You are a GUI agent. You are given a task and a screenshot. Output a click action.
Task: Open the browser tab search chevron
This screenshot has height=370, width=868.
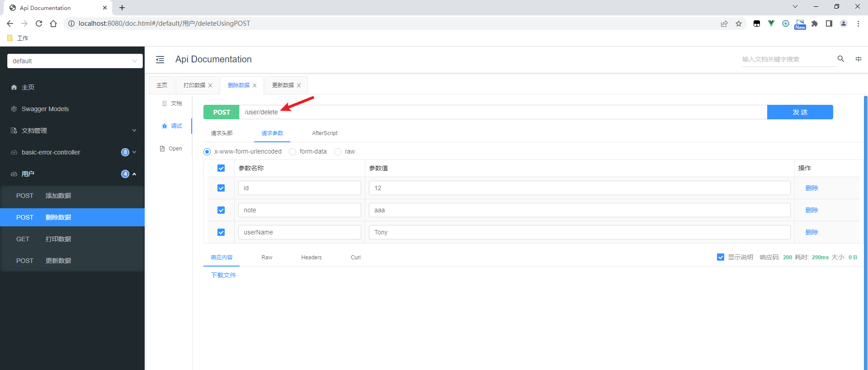tap(795, 6)
